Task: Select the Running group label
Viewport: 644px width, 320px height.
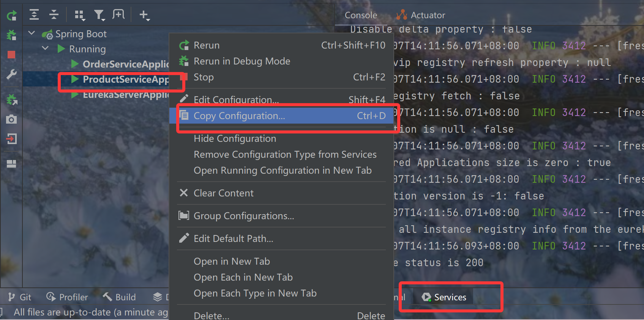Action: pyautogui.click(x=87, y=49)
